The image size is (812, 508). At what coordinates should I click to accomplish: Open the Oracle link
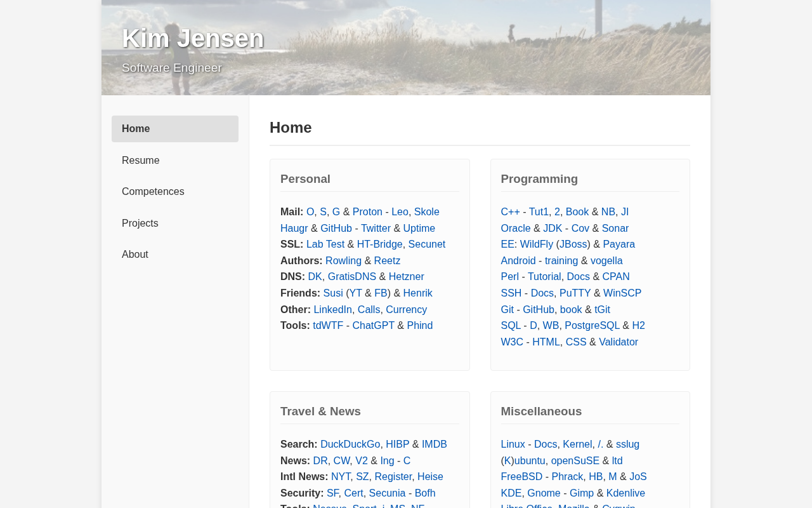pyautogui.click(x=516, y=229)
